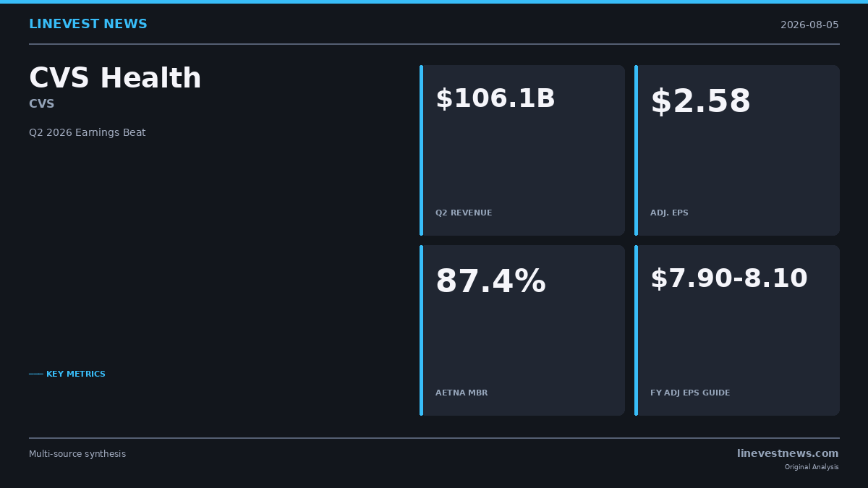Click the Q2 REVENUE label
868x488 pixels.
[464, 213]
